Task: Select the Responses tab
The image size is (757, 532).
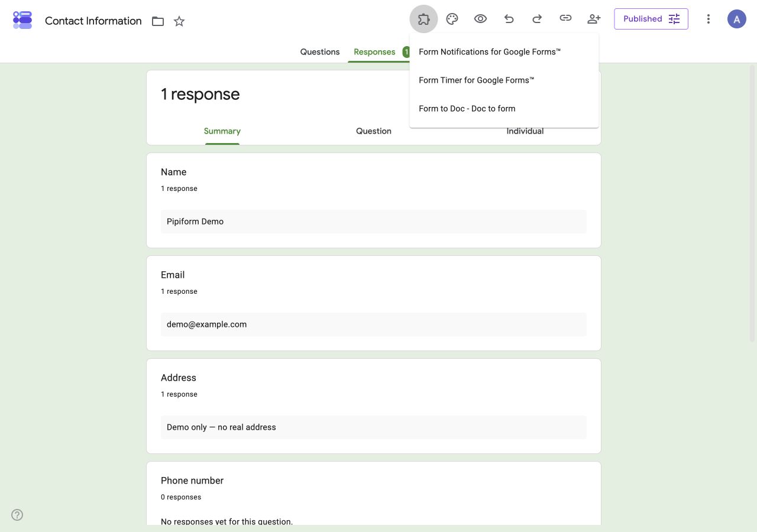Action: 374,52
